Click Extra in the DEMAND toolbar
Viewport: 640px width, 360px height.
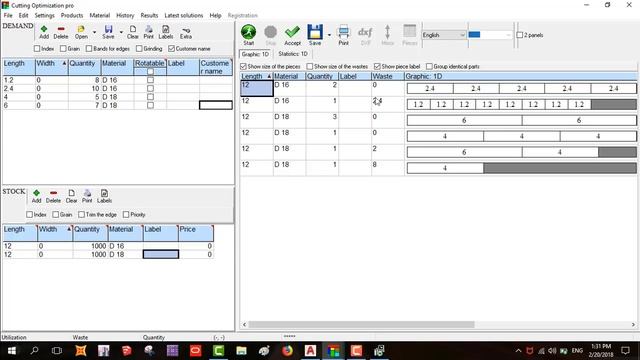[x=186, y=32]
